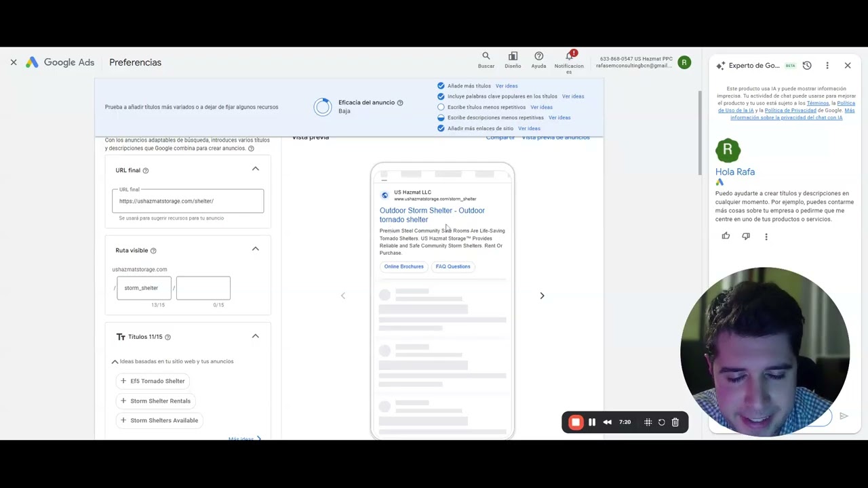The image size is (868, 488).
Task: Give a thumbs up to the assistant message
Action: (x=726, y=236)
